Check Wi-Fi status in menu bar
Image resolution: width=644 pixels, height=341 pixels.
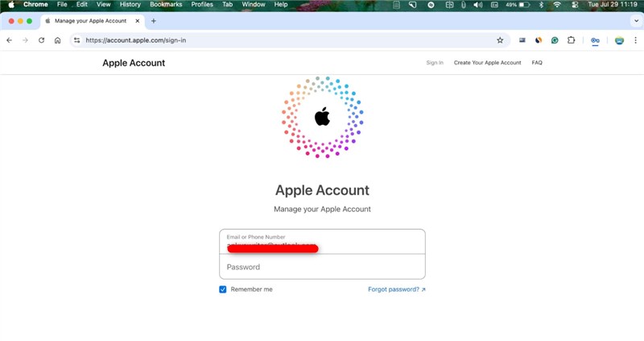point(557,5)
